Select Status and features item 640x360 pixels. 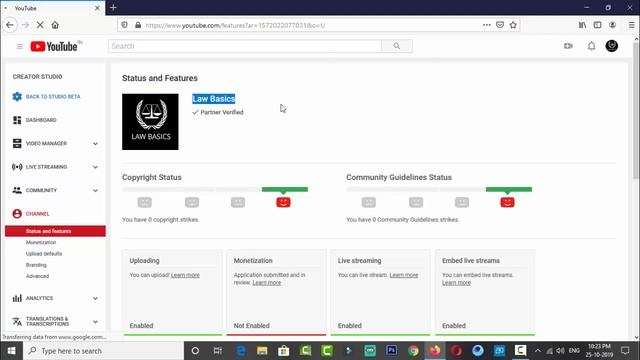pos(55,231)
